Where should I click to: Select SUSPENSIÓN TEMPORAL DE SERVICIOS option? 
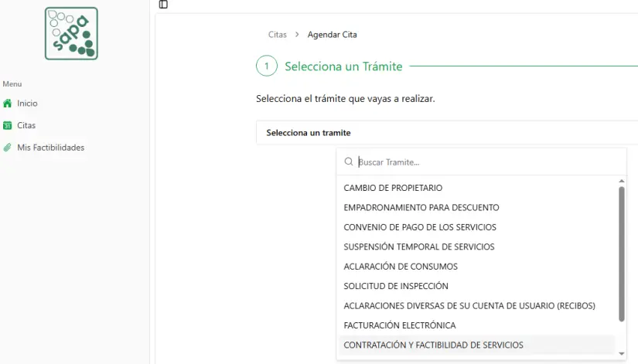point(477,247)
